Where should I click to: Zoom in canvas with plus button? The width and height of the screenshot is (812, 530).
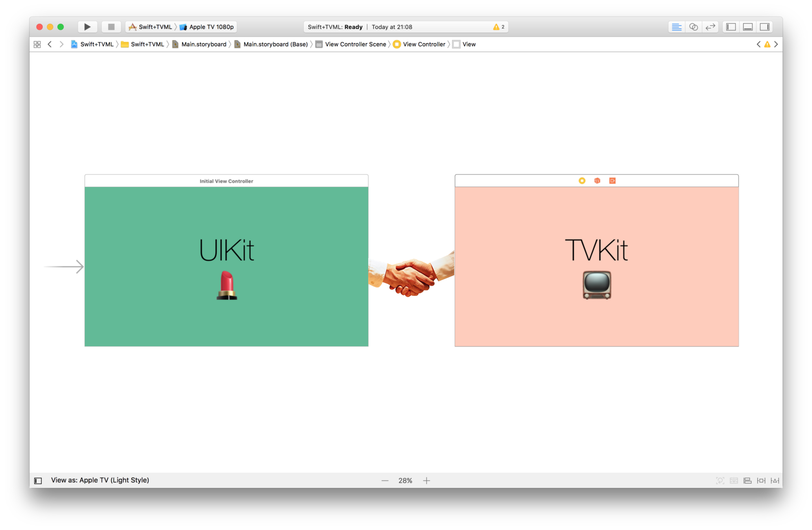[426, 480]
